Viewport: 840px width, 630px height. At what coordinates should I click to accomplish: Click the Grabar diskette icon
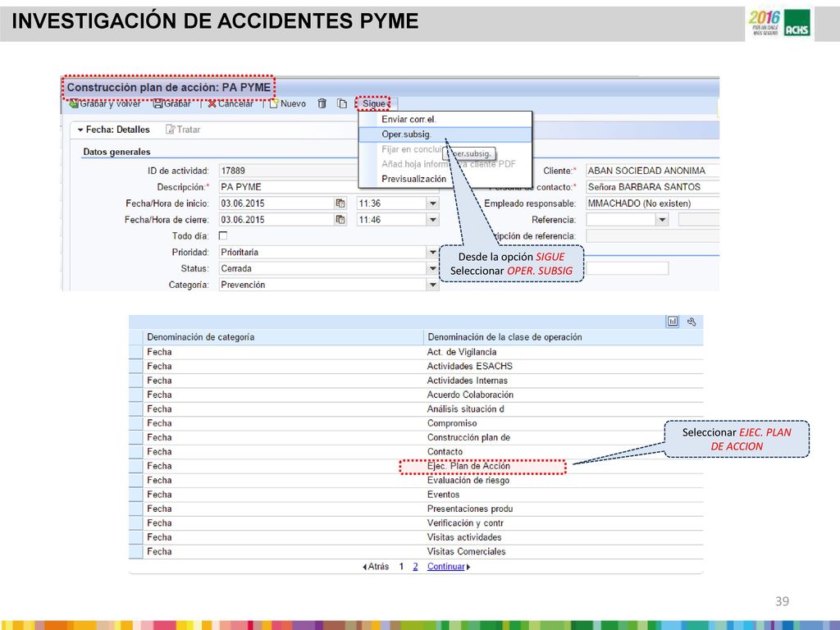[x=157, y=104]
